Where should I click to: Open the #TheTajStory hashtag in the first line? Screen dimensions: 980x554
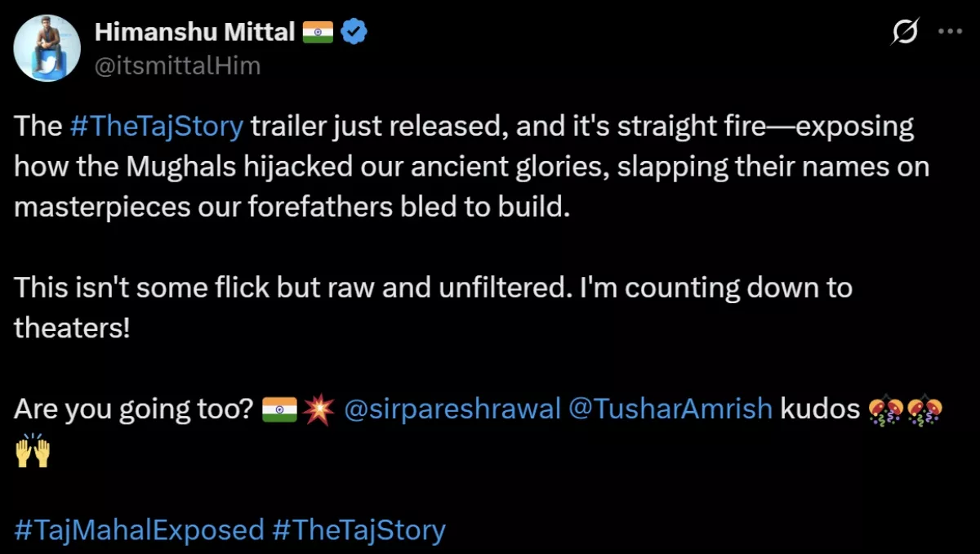point(157,127)
